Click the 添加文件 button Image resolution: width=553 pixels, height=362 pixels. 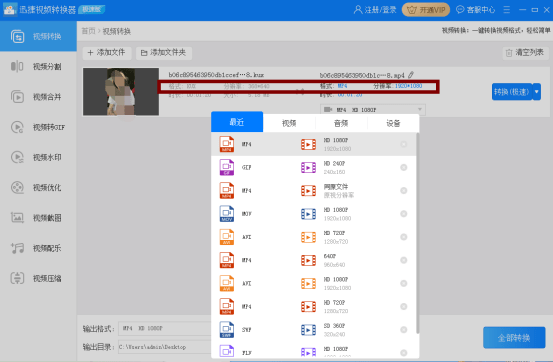[x=107, y=53]
